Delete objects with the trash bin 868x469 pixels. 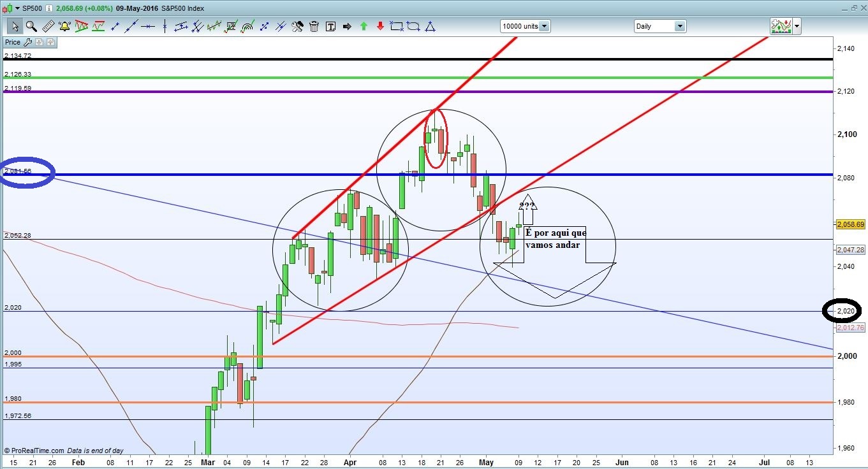point(314,26)
